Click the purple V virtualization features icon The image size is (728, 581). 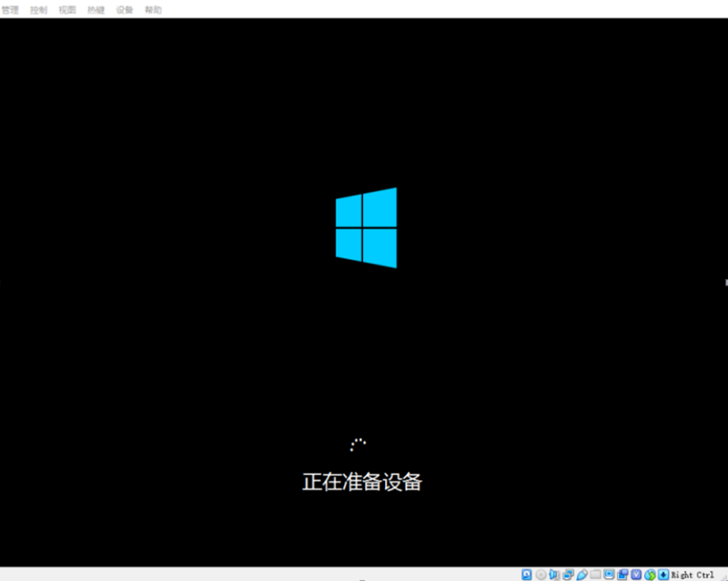(636, 575)
